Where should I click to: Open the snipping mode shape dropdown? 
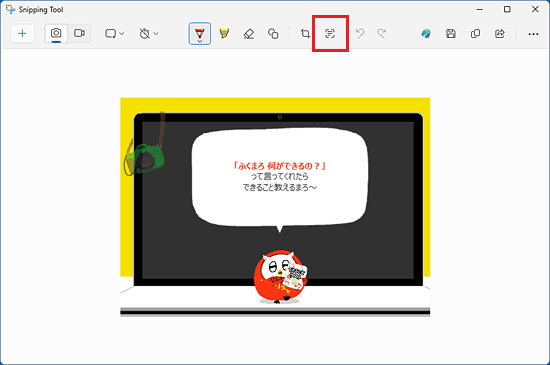point(114,34)
